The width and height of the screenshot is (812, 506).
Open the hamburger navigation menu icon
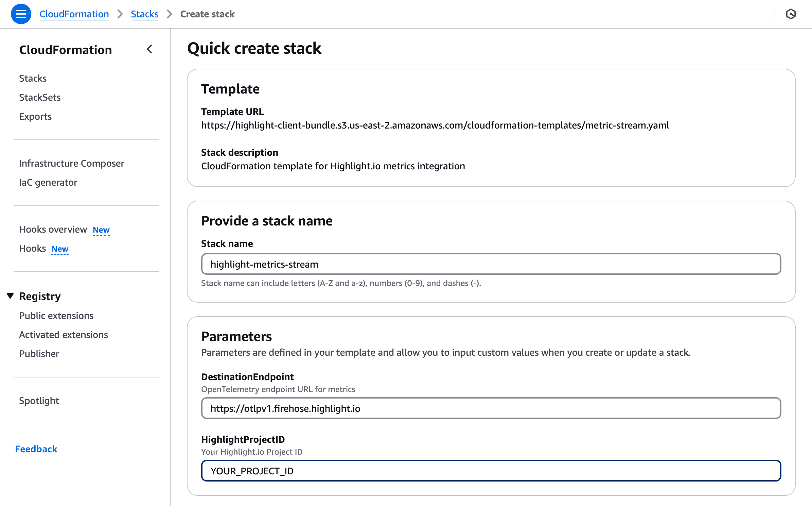pyautogui.click(x=21, y=14)
